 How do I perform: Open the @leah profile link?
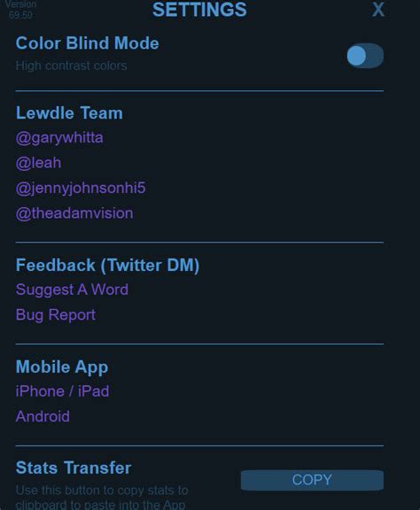[38, 163]
